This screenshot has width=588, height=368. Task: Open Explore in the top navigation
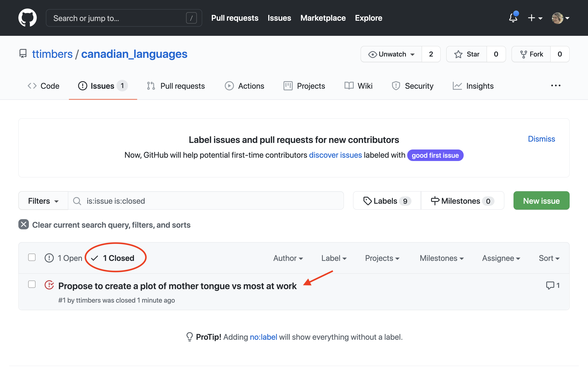[368, 18]
